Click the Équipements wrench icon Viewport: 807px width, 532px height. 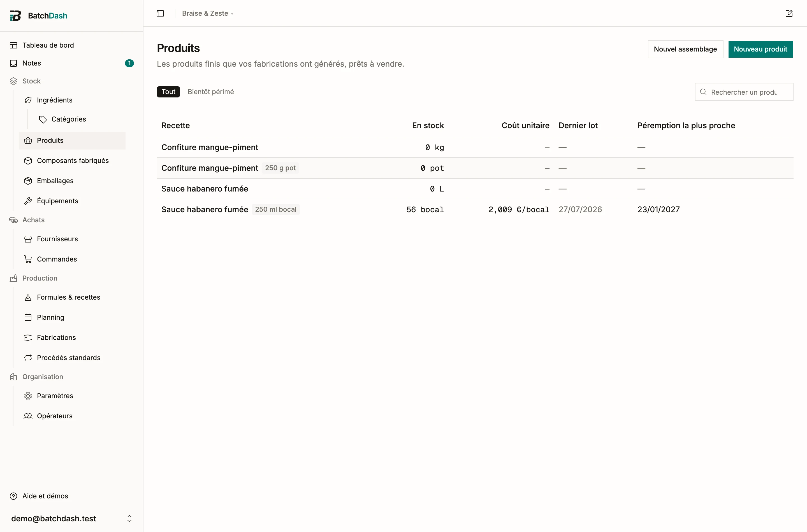pos(28,201)
